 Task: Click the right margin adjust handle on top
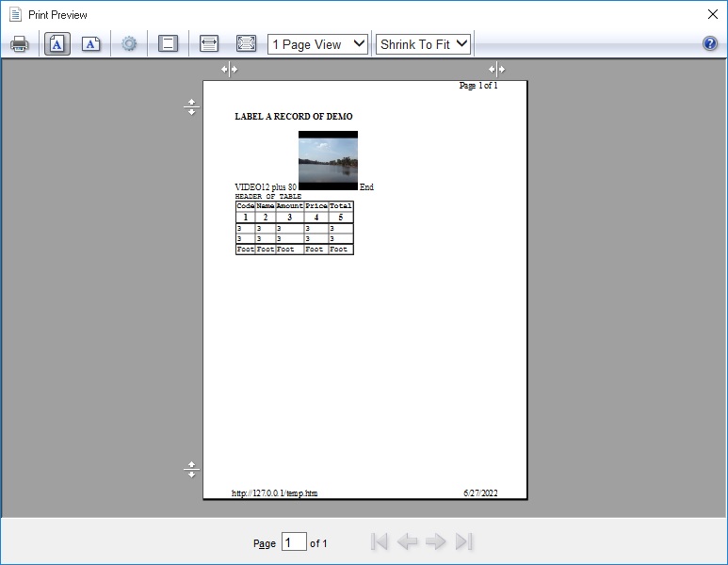[x=496, y=69]
